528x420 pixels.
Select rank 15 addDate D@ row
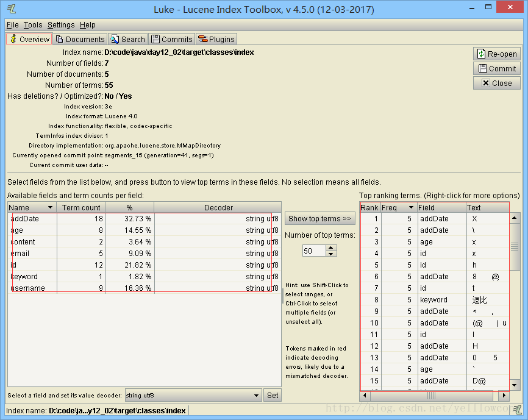pos(434,380)
